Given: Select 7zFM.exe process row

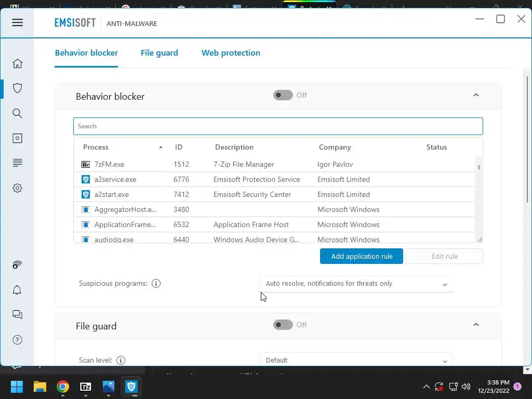Looking at the screenshot, I should 274,165.
